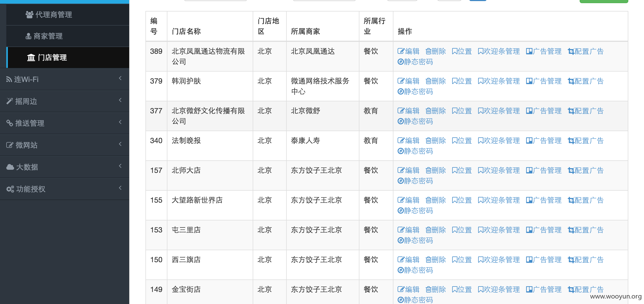Click the crop 配置广告 icon in row 150
This screenshot has height=304, width=644.
tap(571, 260)
